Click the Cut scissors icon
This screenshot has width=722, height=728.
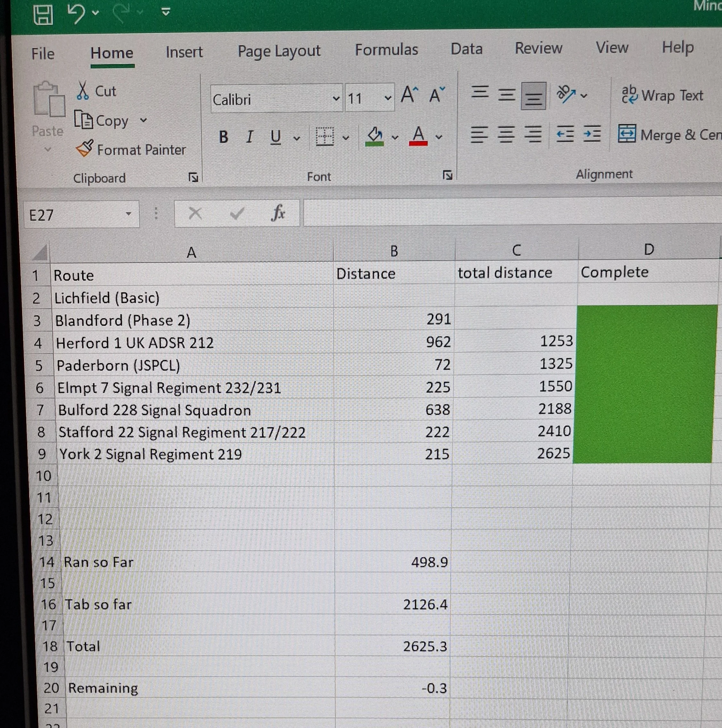[x=83, y=91]
